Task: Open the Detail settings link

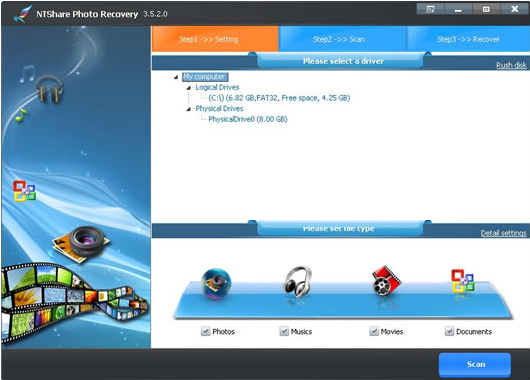Action: (503, 233)
